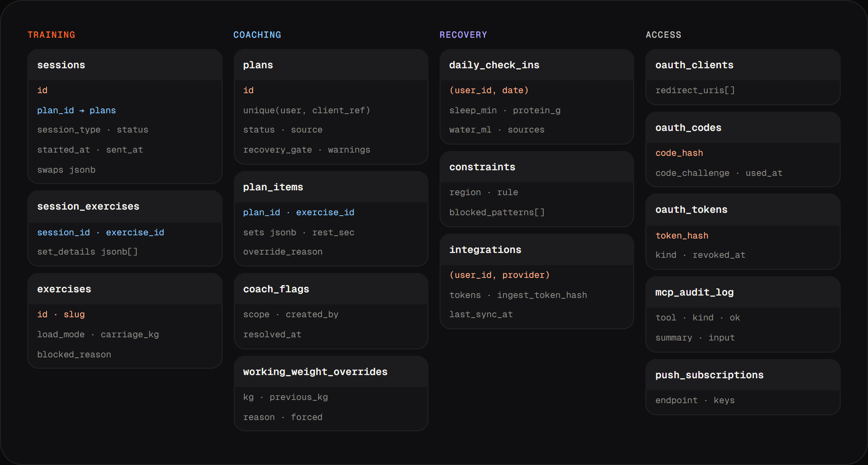This screenshot has width=868, height=465.
Task: Select the 'override_reason' field
Action: (x=283, y=252)
